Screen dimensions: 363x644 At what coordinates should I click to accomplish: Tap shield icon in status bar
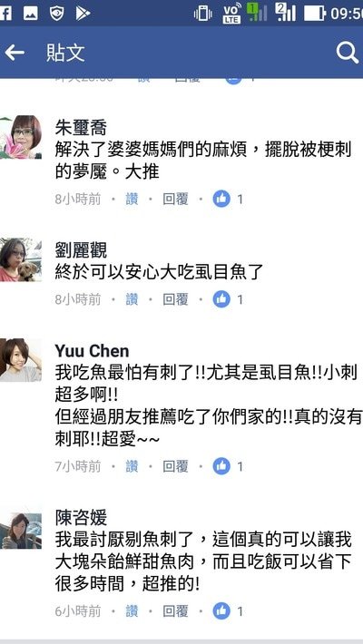pyautogui.click(x=57, y=14)
